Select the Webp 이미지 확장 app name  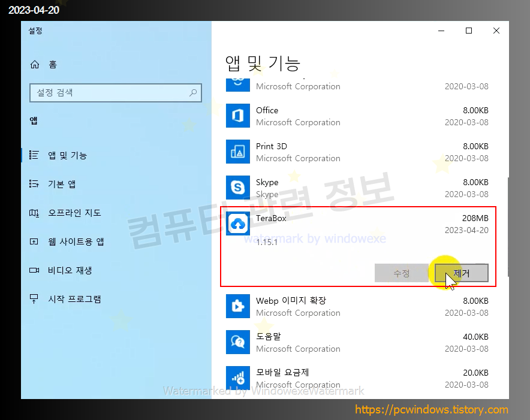291,300
